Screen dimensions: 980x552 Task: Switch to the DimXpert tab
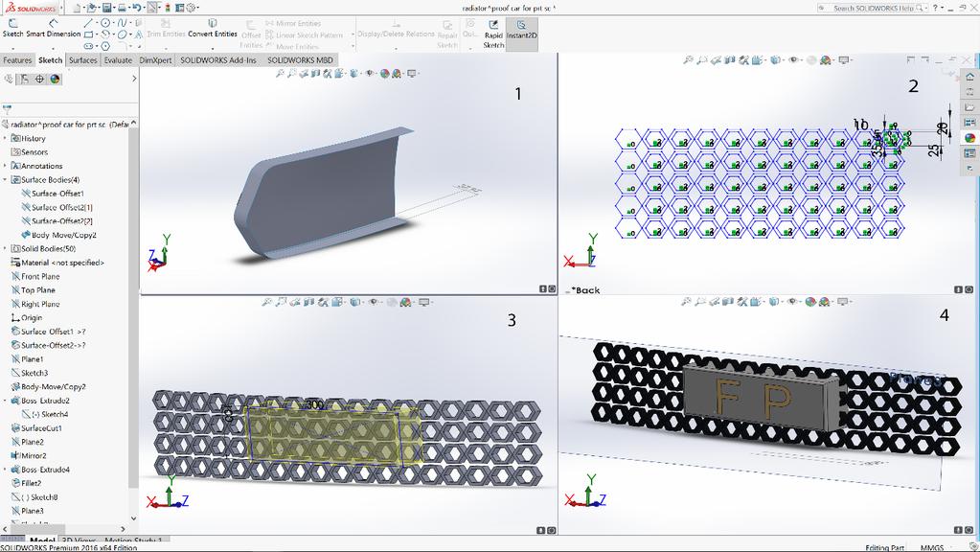coord(155,60)
